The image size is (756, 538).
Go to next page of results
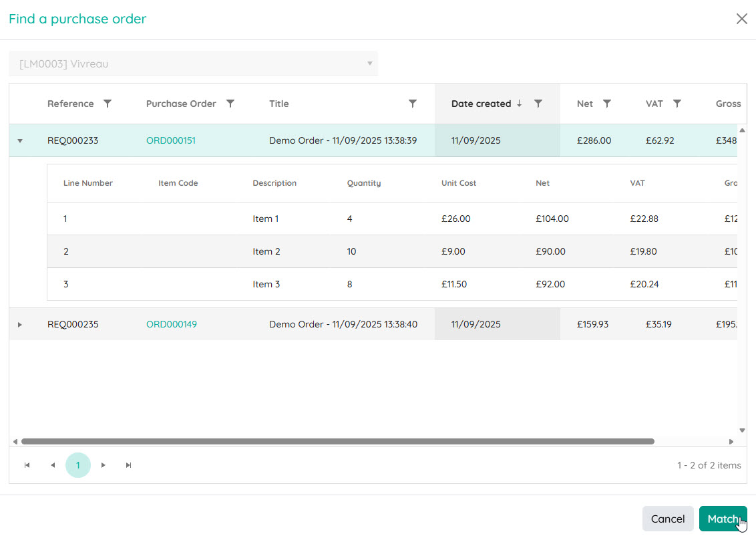tap(103, 465)
